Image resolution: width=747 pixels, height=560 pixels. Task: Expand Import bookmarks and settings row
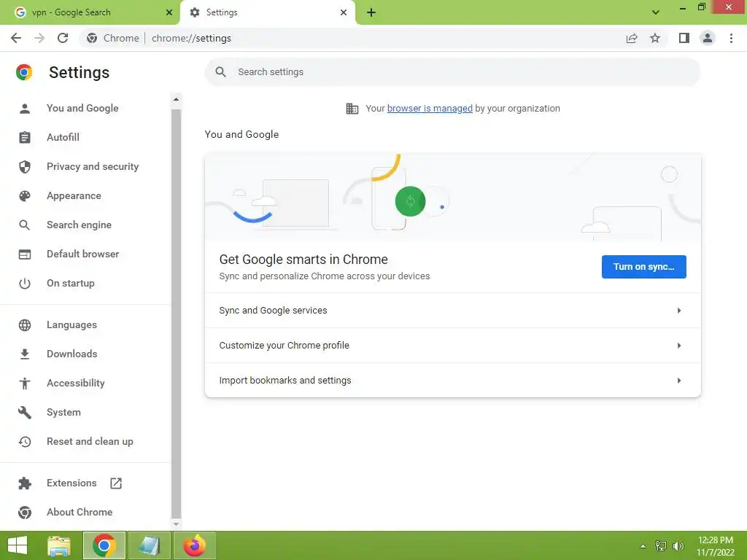[x=452, y=380]
